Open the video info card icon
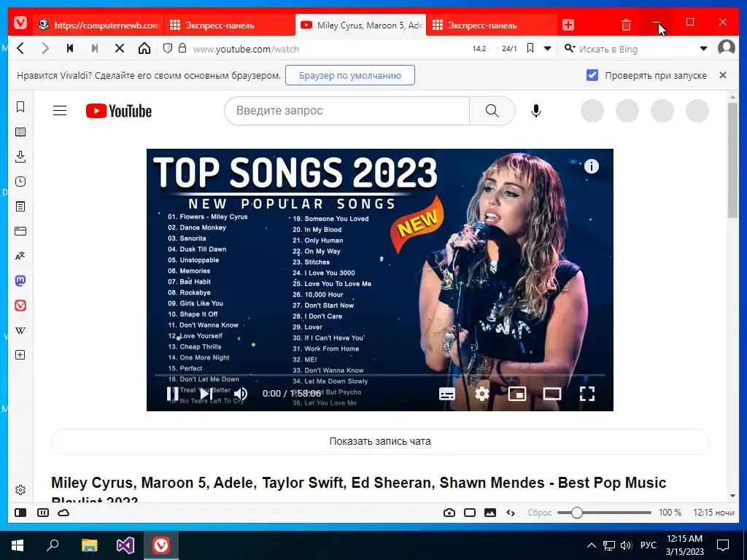The height and width of the screenshot is (560, 747). 591,166
